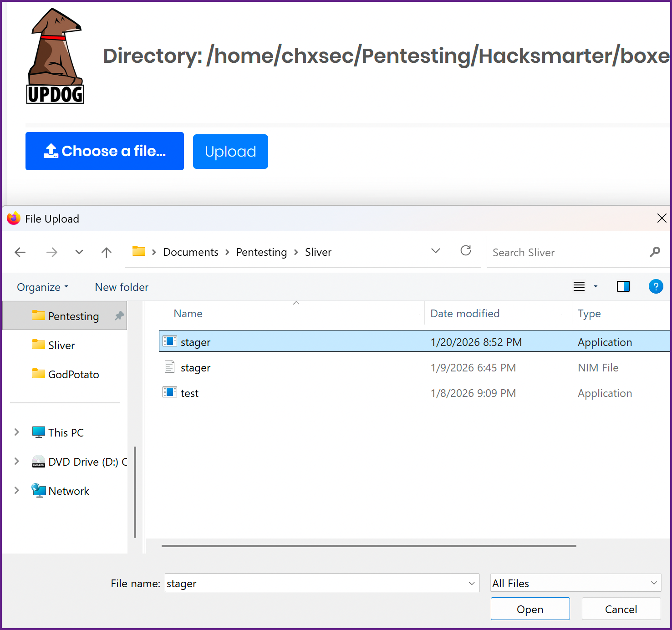Image resolution: width=672 pixels, height=630 pixels.
Task: Open help with question mark icon
Action: [656, 286]
